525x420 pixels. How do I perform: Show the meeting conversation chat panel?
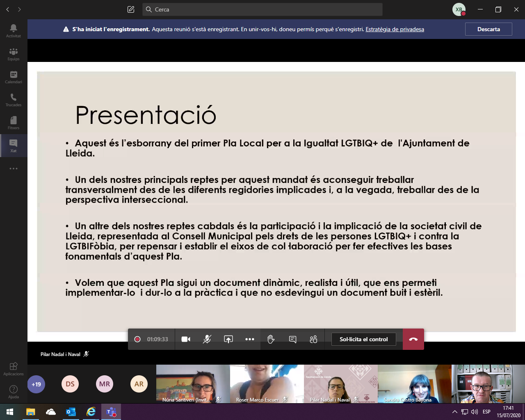292,339
